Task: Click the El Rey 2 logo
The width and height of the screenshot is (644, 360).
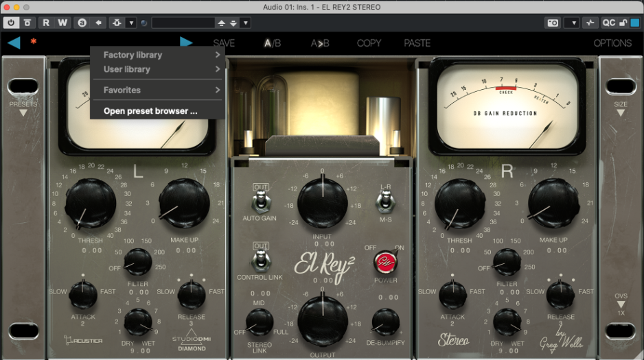Action: pos(325,265)
